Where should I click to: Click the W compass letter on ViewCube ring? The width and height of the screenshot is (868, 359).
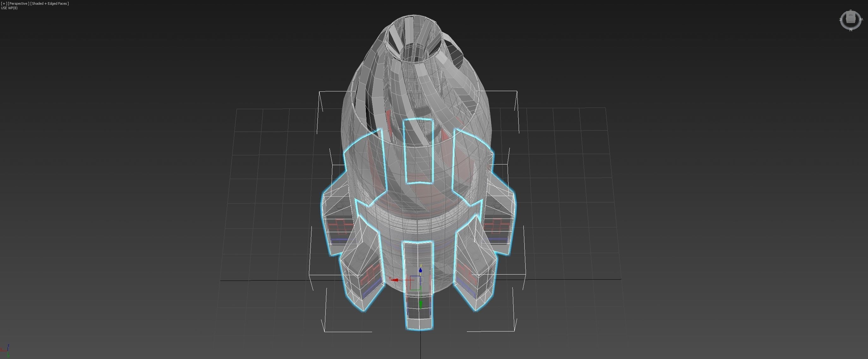(x=861, y=19)
